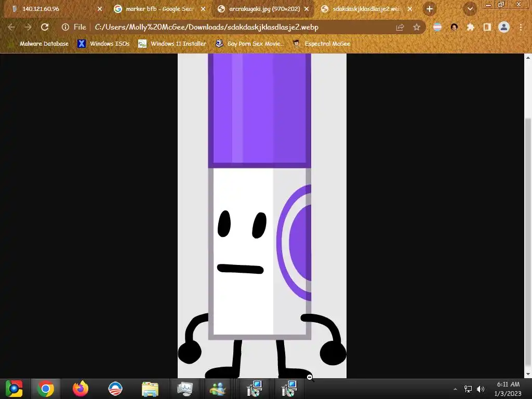Share this page via the share icon
This screenshot has height=399, width=532.
pos(400,27)
